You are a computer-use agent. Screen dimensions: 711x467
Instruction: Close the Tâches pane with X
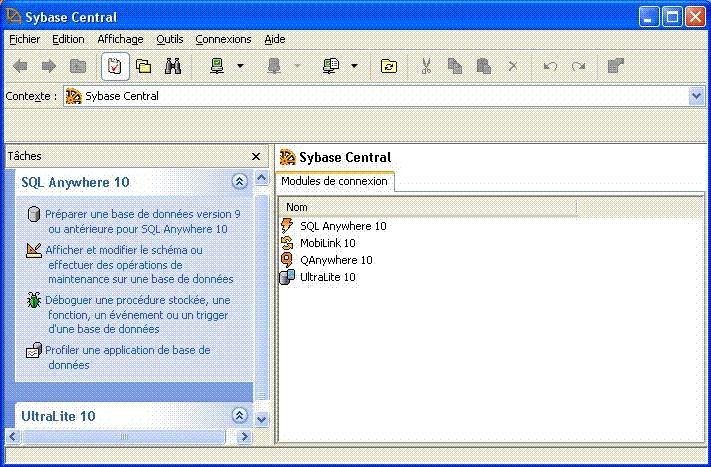coord(256,157)
